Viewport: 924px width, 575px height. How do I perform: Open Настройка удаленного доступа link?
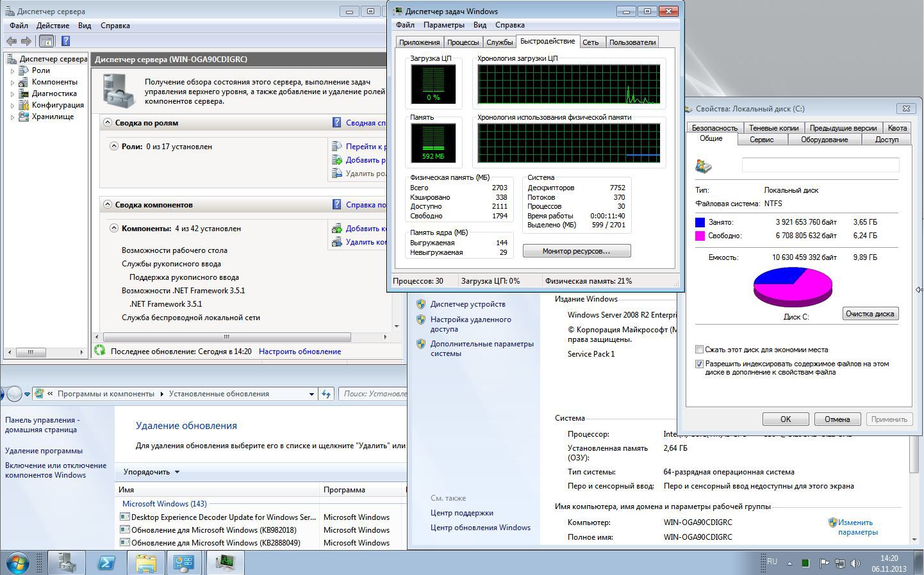(x=471, y=324)
